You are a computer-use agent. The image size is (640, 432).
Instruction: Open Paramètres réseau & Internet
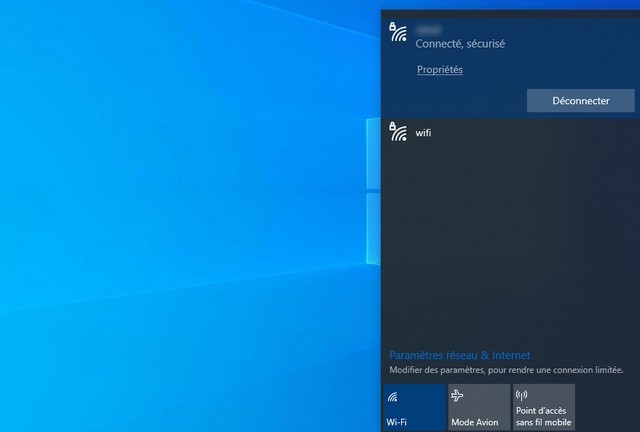[x=459, y=355]
